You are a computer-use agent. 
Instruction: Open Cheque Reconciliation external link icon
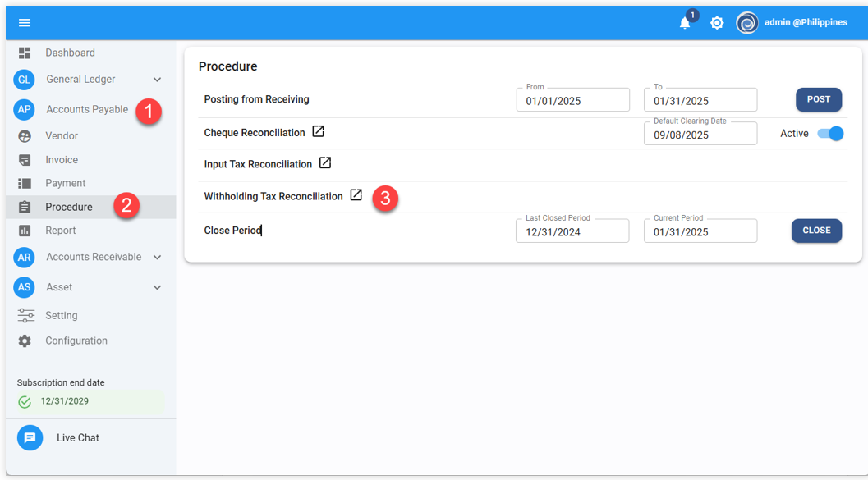319,131
